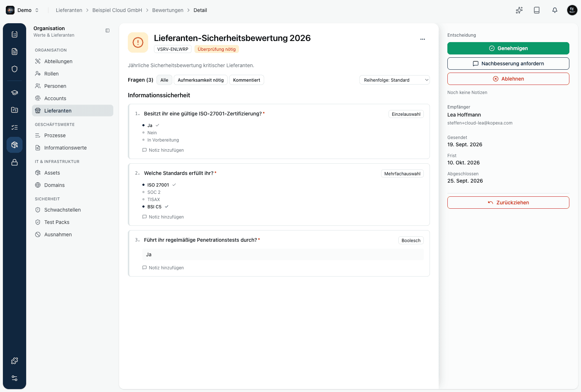Select the 'In Vorbereitung' option

[163, 140]
